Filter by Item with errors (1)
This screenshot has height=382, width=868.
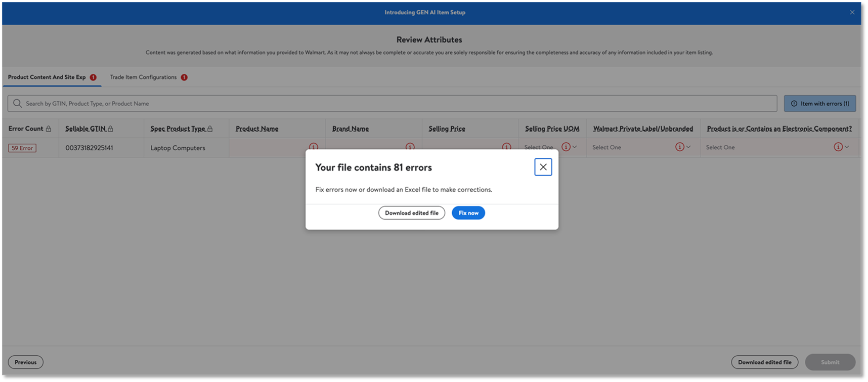820,104
